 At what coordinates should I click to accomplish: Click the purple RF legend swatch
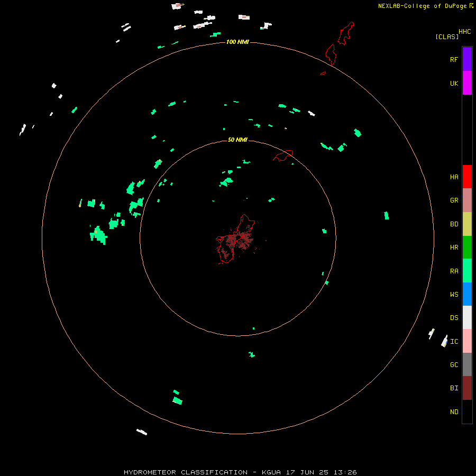[467, 59]
